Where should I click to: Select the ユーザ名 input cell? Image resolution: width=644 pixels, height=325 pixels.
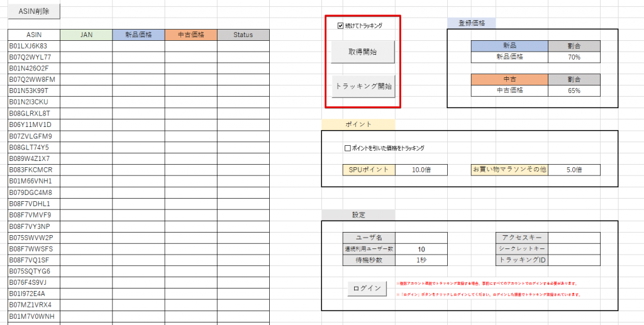[x=421, y=238]
